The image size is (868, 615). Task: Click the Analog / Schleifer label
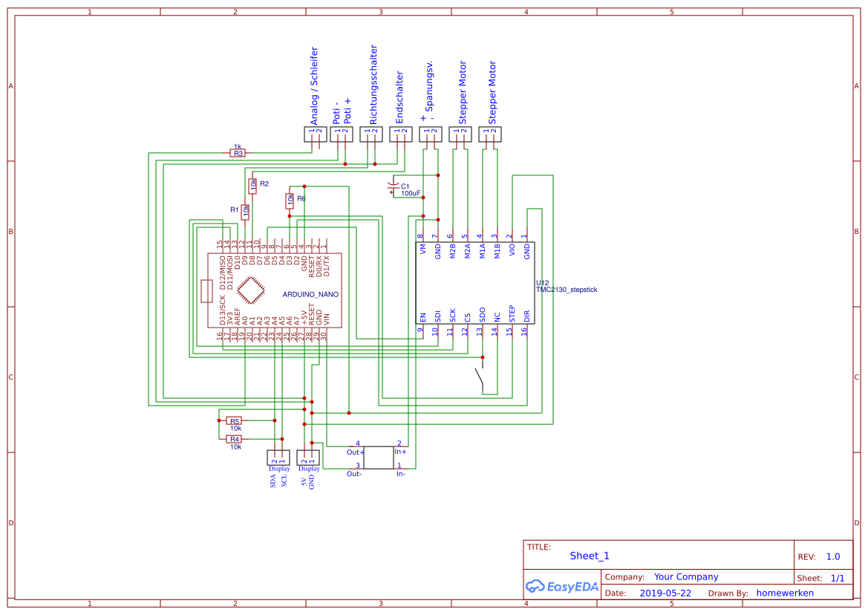pos(314,86)
